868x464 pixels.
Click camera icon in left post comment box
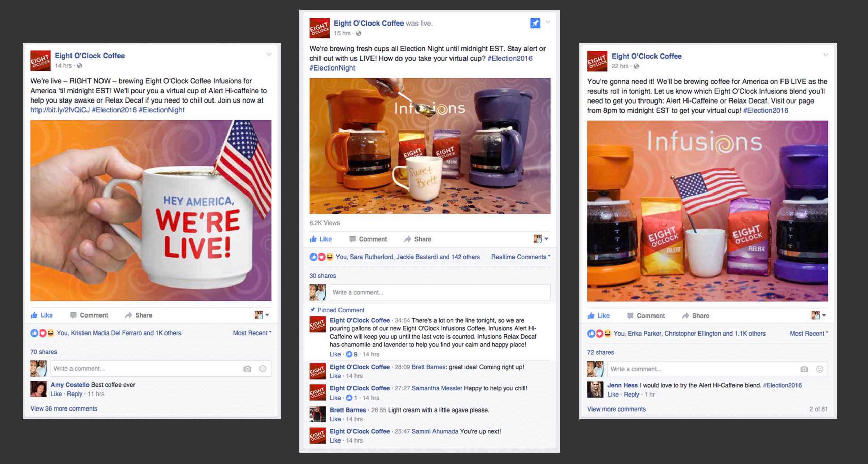coord(247,369)
